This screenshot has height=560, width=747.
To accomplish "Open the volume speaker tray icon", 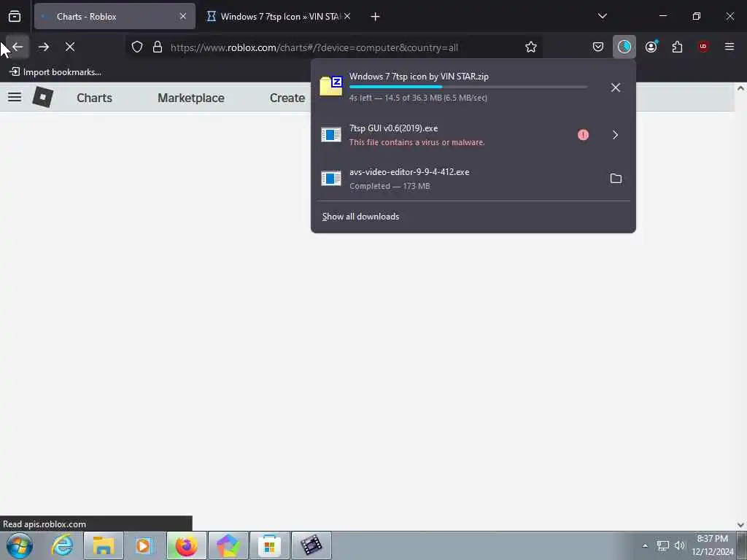I will (679, 545).
